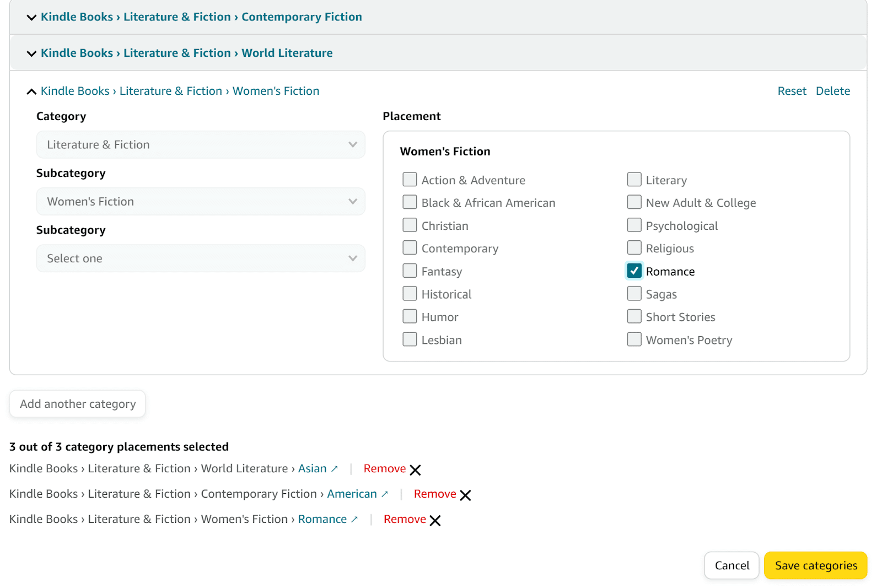Open the Women's Fiction subcategory dropdown

point(200,202)
